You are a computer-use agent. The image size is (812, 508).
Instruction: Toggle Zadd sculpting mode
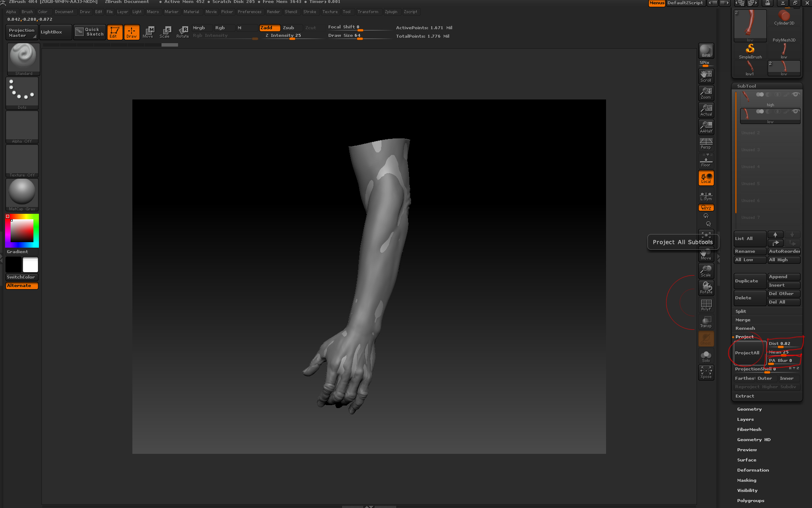[269, 28]
